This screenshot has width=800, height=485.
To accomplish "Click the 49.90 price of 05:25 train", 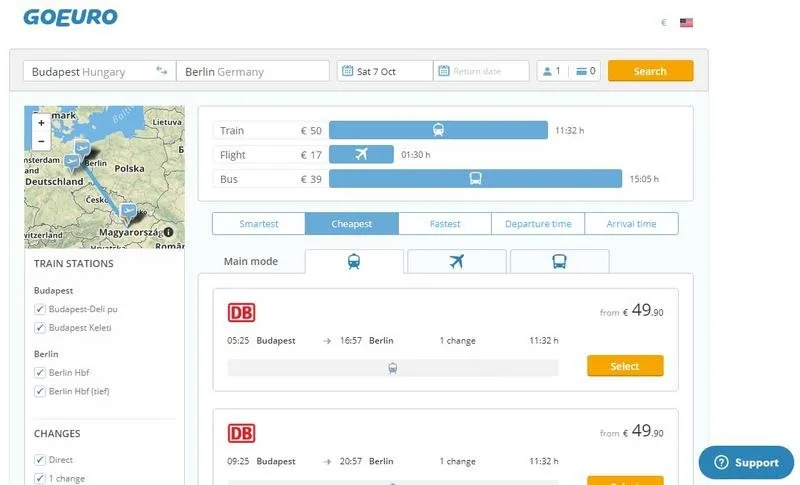I will click(x=647, y=310).
